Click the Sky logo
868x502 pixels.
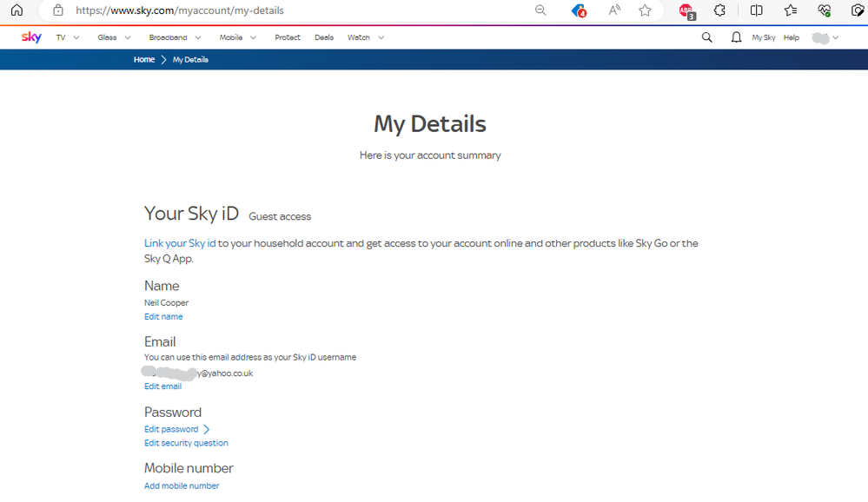pyautogui.click(x=31, y=37)
